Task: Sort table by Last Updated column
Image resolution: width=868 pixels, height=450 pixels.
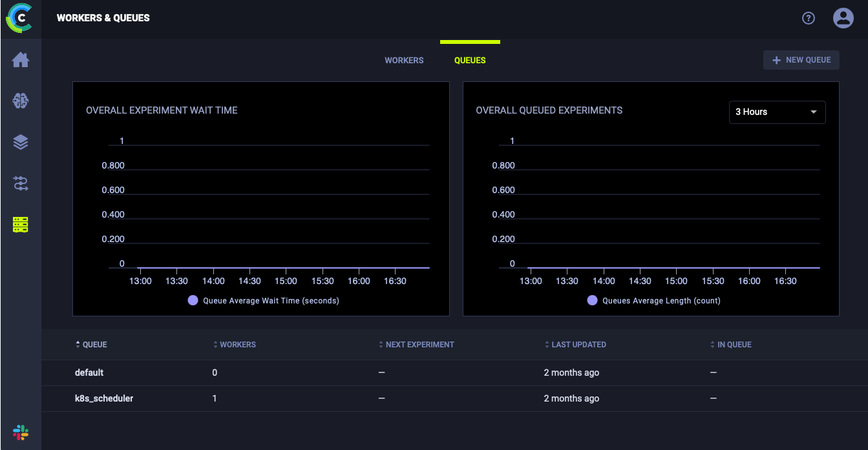Action: tap(578, 345)
